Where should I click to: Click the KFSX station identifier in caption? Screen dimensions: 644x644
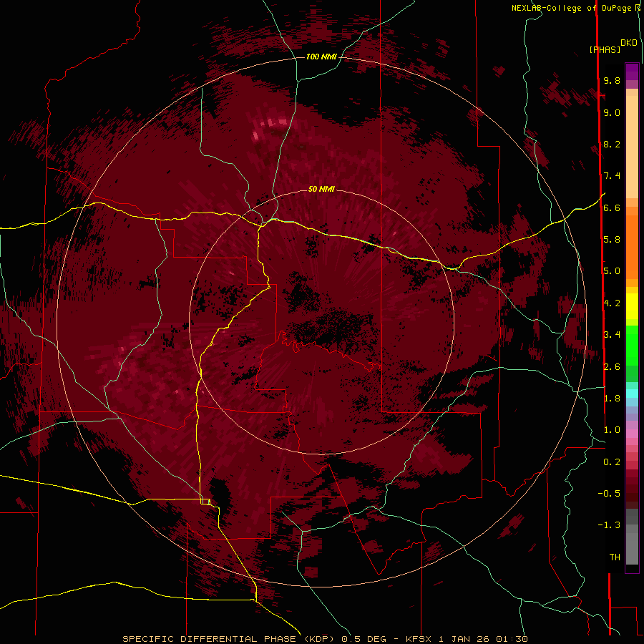point(419,639)
